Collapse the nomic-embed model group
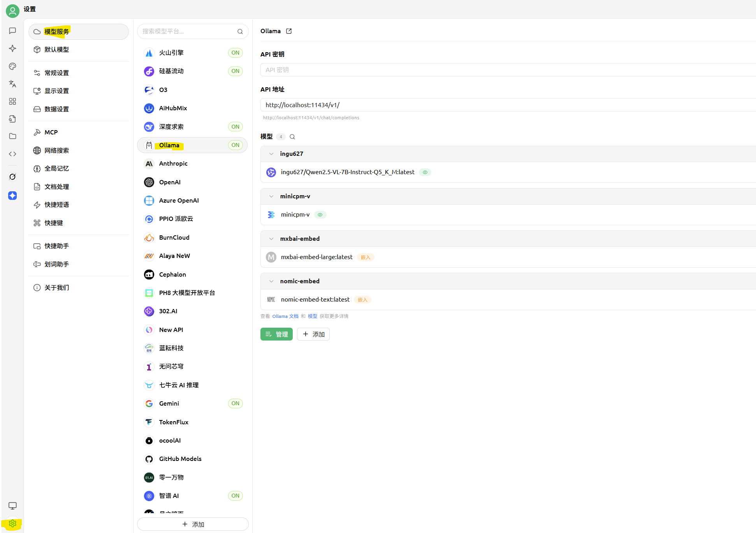This screenshot has width=756, height=533. pos(271,281)
